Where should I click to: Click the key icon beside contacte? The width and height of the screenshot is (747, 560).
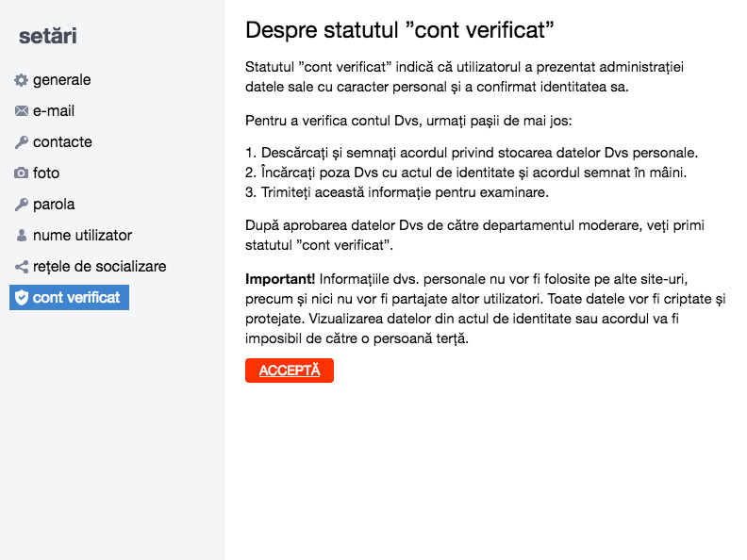click(x=21, y=142)
